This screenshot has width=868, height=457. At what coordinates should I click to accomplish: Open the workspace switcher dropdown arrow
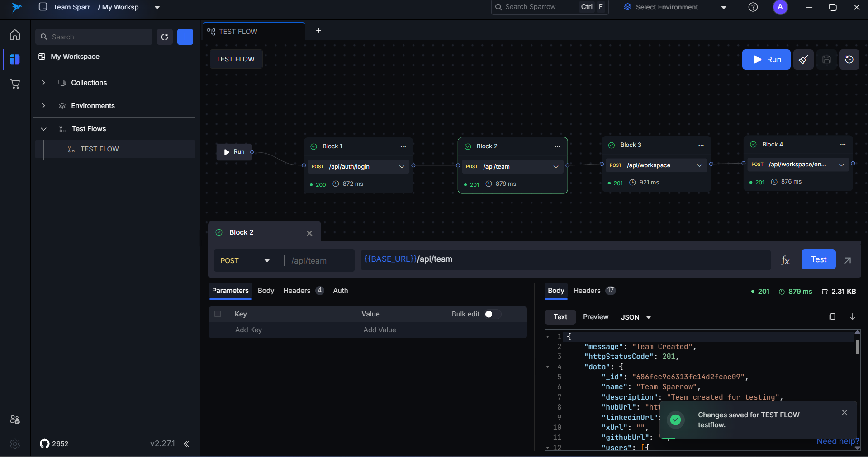pyautogui.click(x=157, y=7)
